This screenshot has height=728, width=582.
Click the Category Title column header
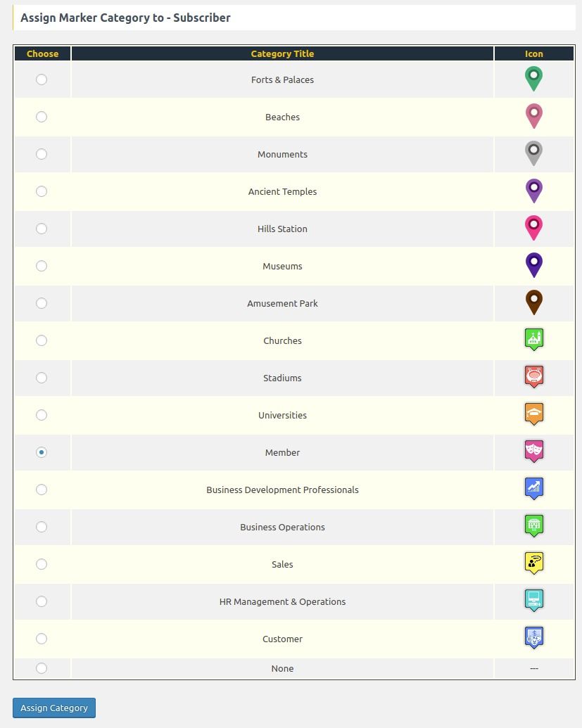coord(282,53)
